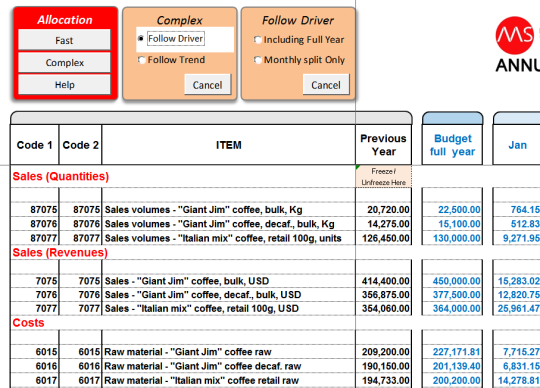
Task: Click budget value 130,000.00
Action: coord(452,238)
